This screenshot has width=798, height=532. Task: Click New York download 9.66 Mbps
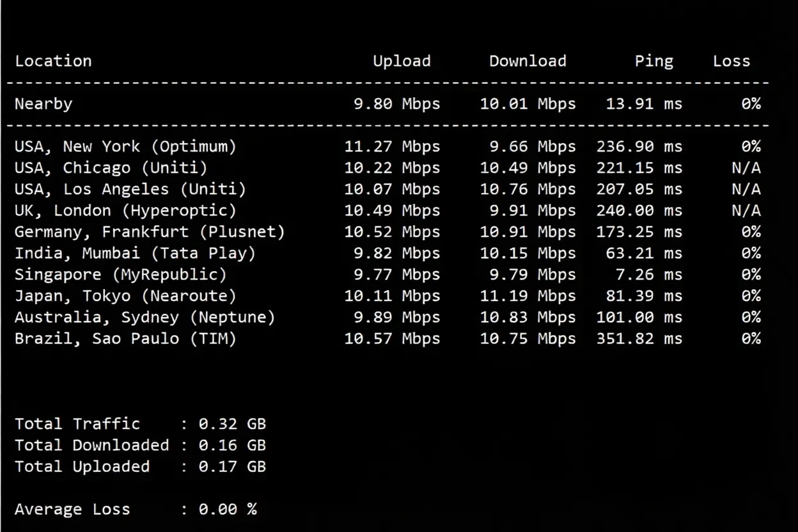(x=533, y=147)
